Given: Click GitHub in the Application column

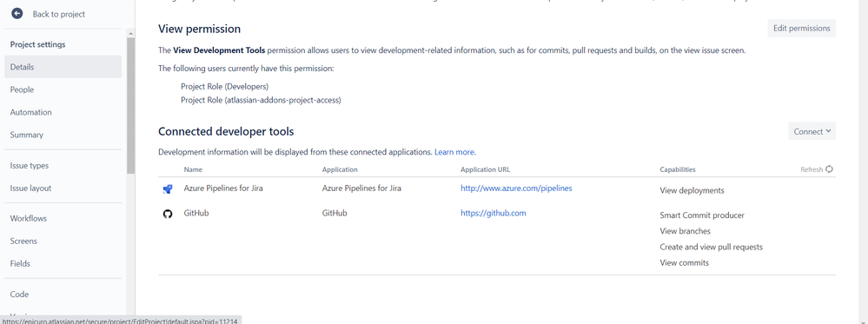Looking at the screenshot, I should click(335, 213).
